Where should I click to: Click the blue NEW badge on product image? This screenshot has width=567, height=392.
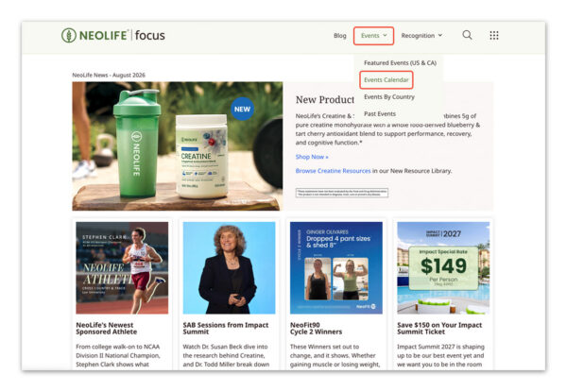click(242, 109)
